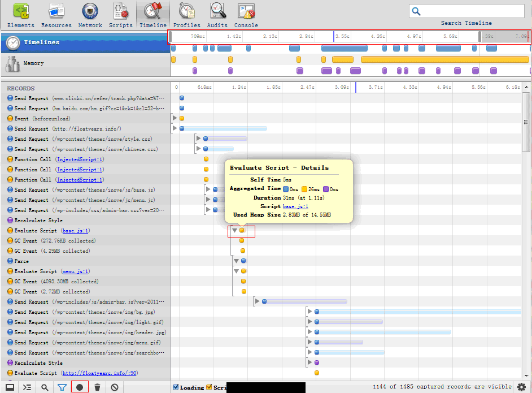Select Send Request light.gif record
532x393 pixels.
click(85, 322)
